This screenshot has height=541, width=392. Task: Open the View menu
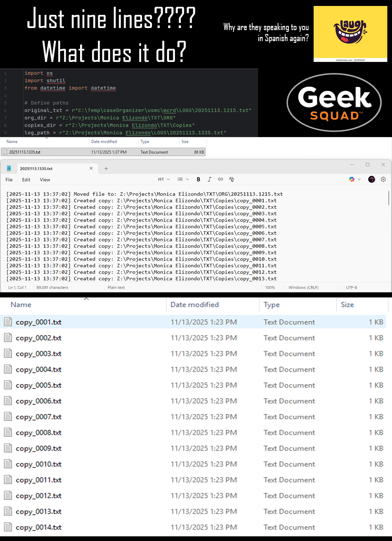[45, 179]
